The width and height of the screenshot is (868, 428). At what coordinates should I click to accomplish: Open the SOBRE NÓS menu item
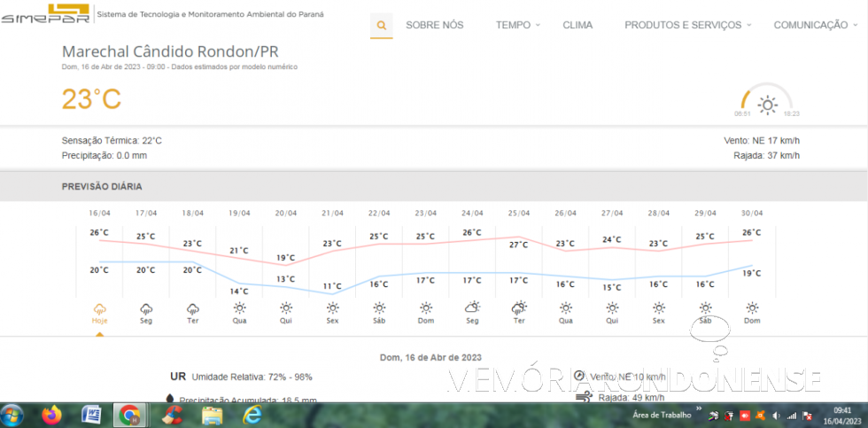(434, 26)
